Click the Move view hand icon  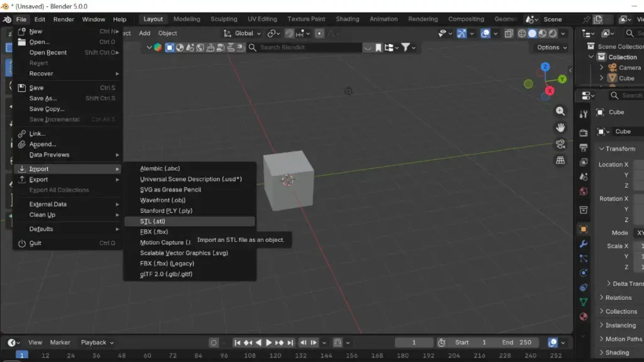tap(560, 128)
